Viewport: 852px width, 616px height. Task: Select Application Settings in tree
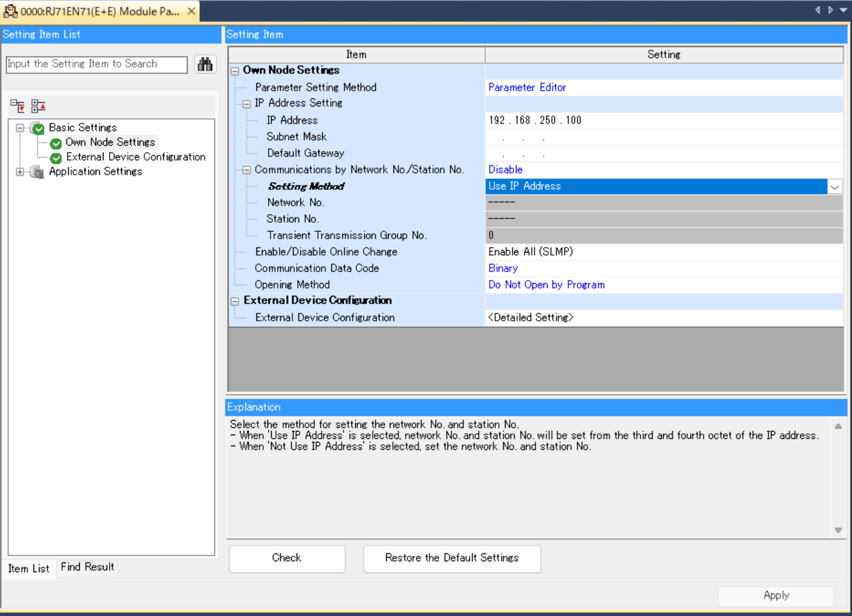click(x=96, y=172)
